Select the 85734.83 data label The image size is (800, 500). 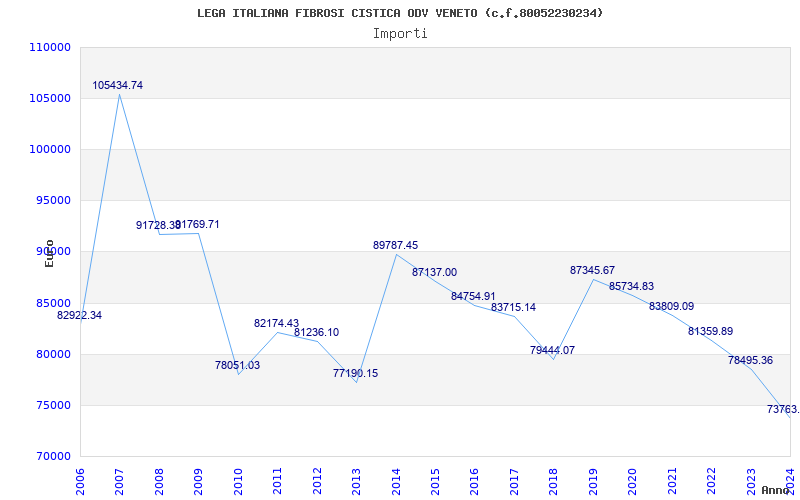631,286
